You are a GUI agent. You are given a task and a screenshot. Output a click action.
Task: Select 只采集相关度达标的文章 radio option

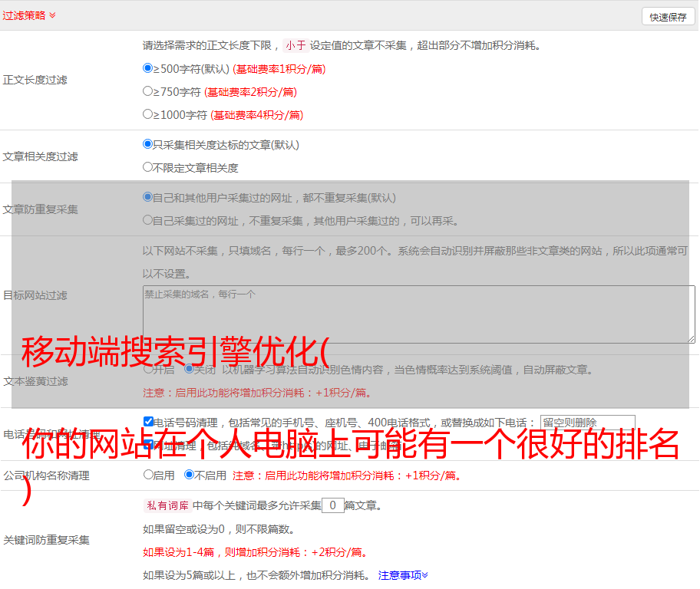[x=148, y=144]
